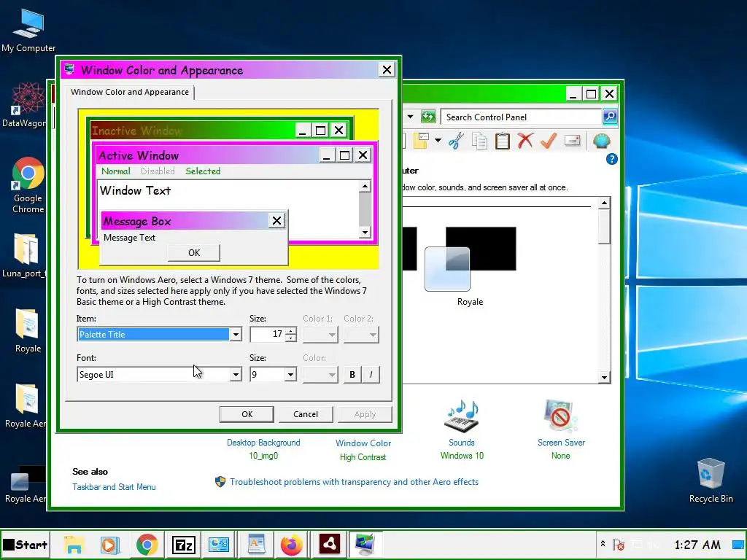Select the Personalization monitor taskbar icon
Image resolution: width=747 pixels, height=560 pixels.
pyautogui.click(x=365, y=544)
